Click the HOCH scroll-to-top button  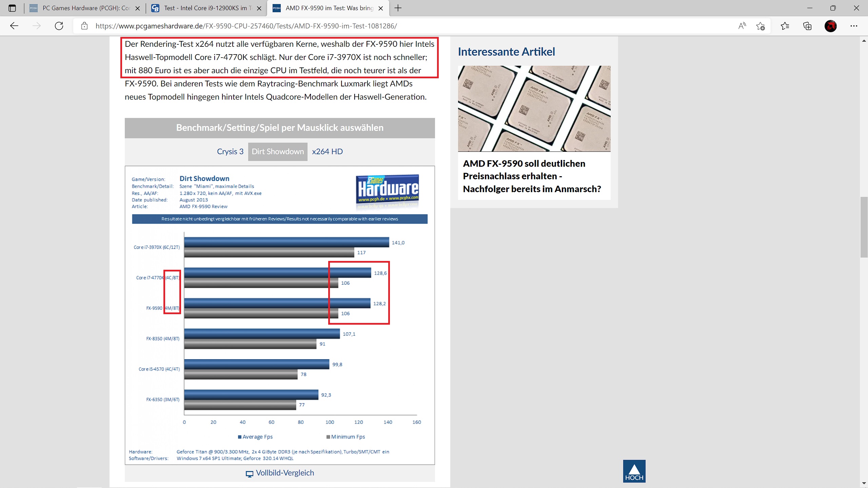[x=634, y=471]
